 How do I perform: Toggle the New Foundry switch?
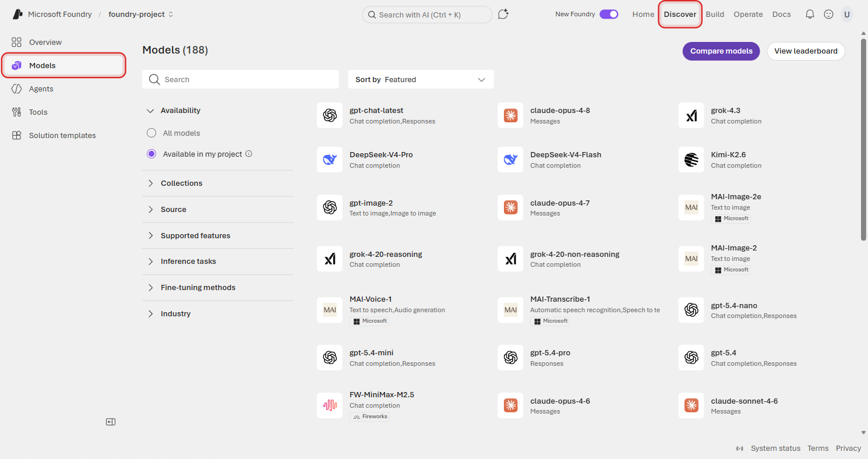tap(609, 15)
